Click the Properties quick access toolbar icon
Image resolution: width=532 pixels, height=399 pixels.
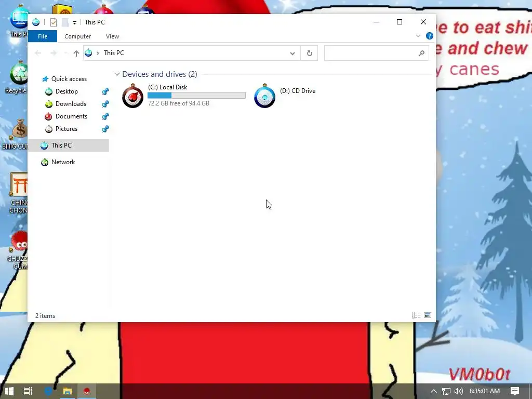coord(54,22)
